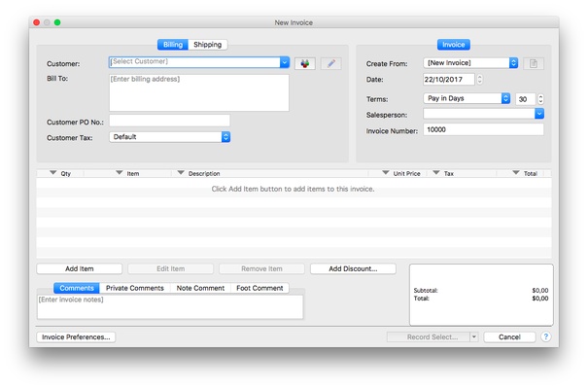Open the Foot Comment tab
588x389 pixels.
[x=259, y=288]
